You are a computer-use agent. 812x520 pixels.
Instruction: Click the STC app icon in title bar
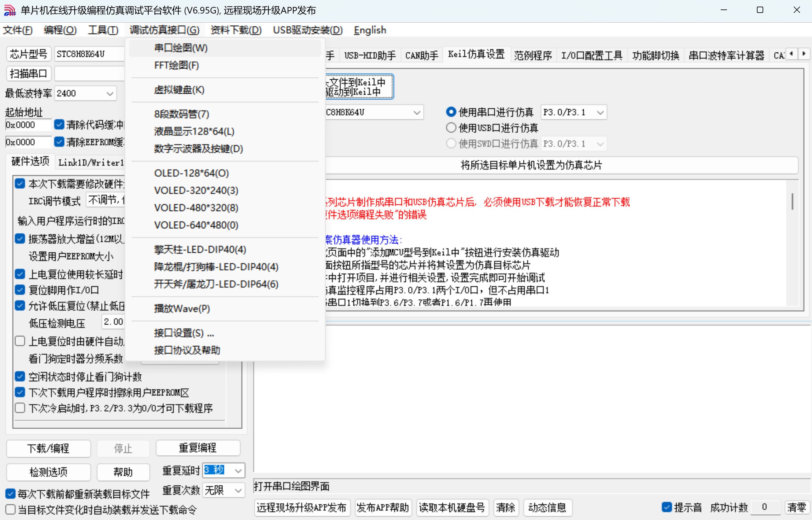[9, 10]
